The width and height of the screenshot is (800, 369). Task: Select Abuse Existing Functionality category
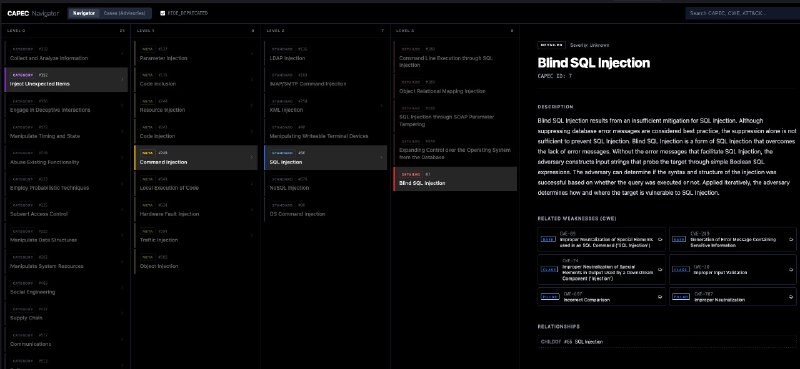(x=66, y=158)
